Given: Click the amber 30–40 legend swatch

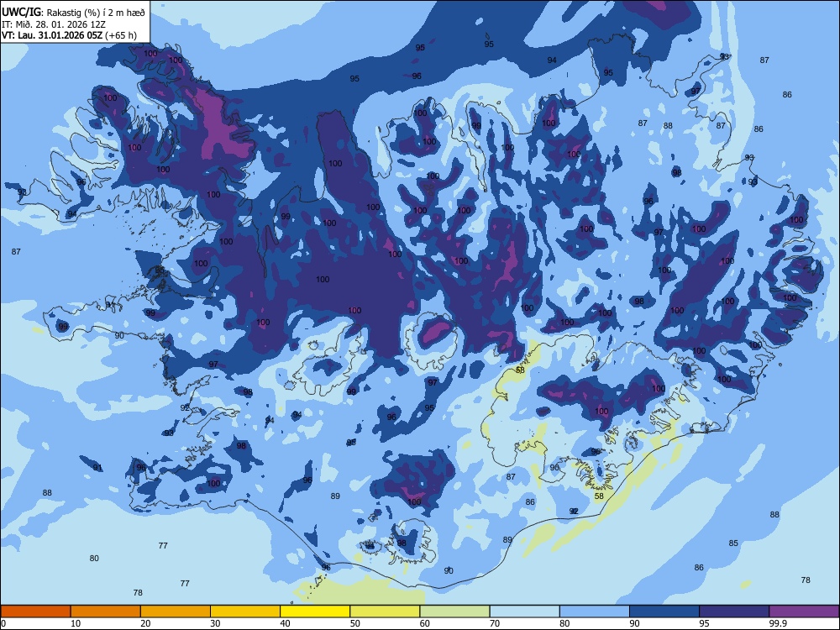Looking at the screenshot, I should click(x=245, y=612).
